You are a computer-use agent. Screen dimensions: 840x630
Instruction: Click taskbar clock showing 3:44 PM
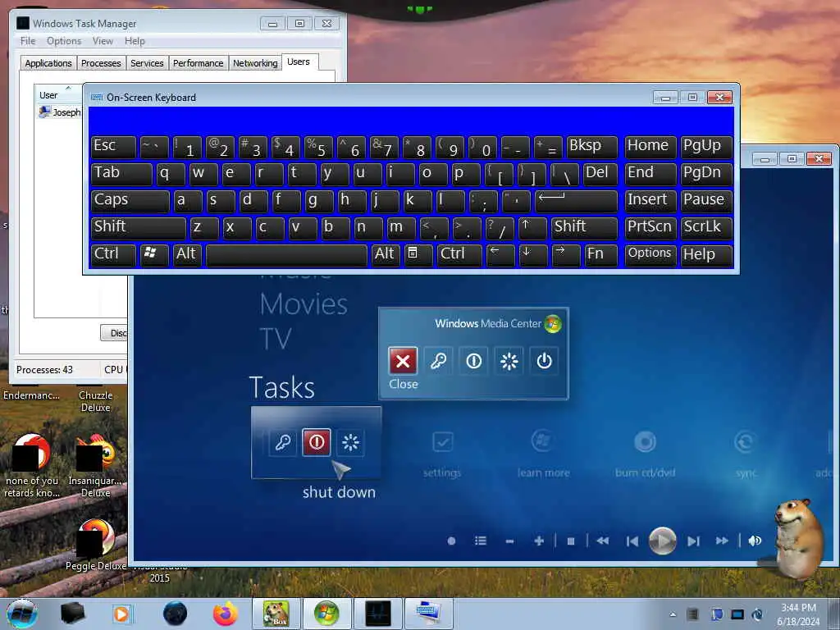(798, 614)
